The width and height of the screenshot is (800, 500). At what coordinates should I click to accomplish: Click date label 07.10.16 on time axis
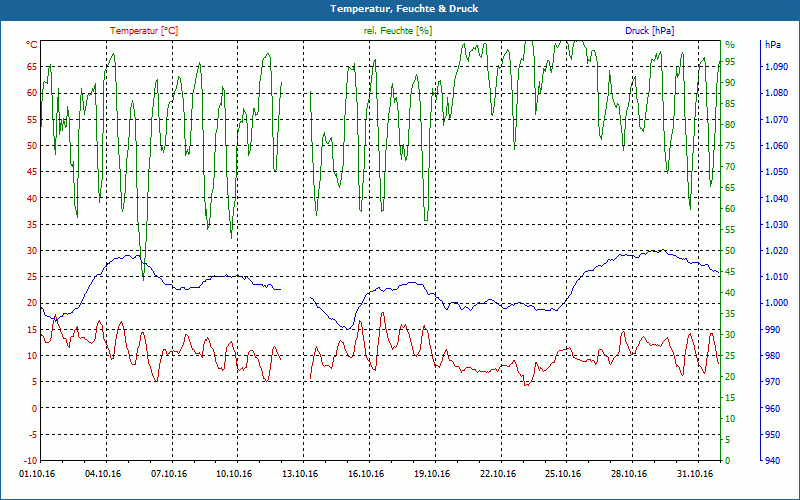169,474
